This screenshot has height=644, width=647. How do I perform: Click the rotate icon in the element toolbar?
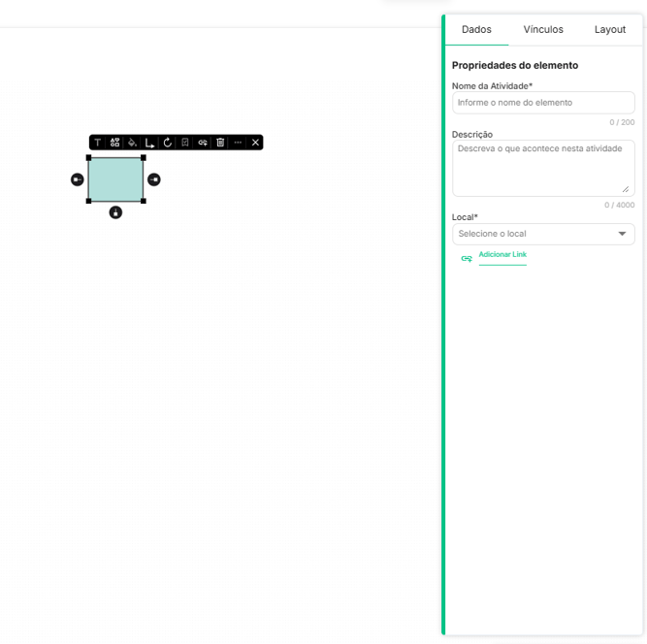click(x=167, y=143)
